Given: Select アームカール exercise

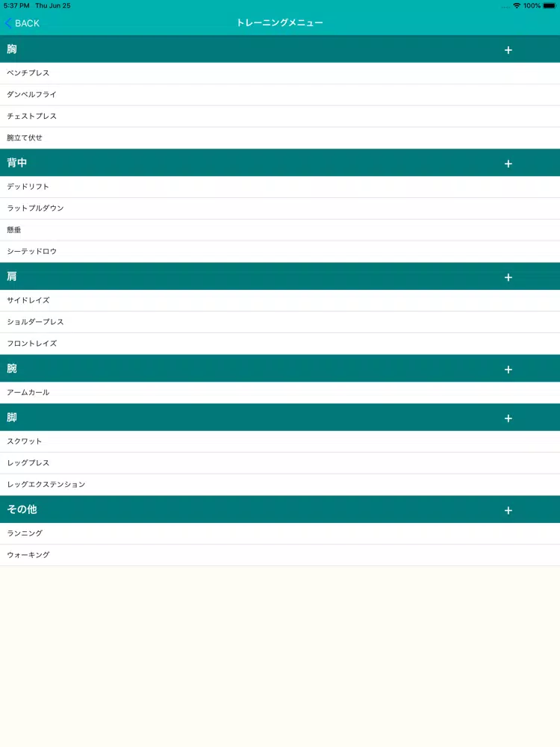Looking at the screenshot, I should [x=280, y=393].
